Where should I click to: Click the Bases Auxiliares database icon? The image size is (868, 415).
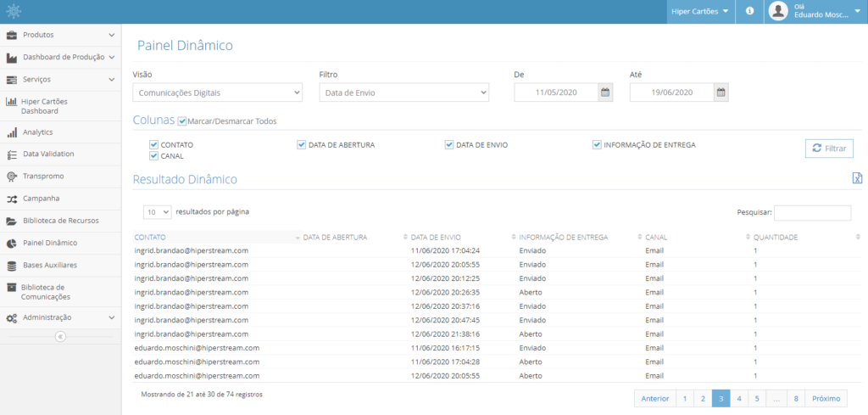[12, 266]
